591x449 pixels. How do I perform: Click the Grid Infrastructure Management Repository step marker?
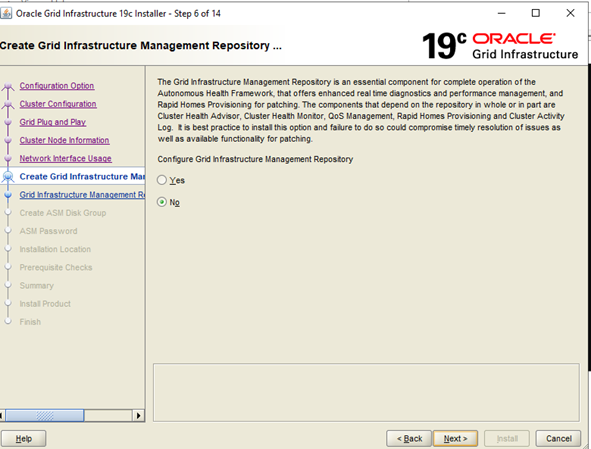(x=8, y=195)
